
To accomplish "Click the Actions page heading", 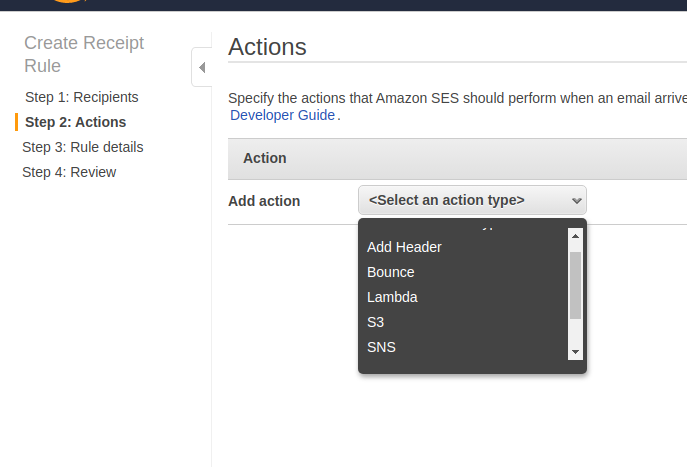I will (x=267, y=47).
